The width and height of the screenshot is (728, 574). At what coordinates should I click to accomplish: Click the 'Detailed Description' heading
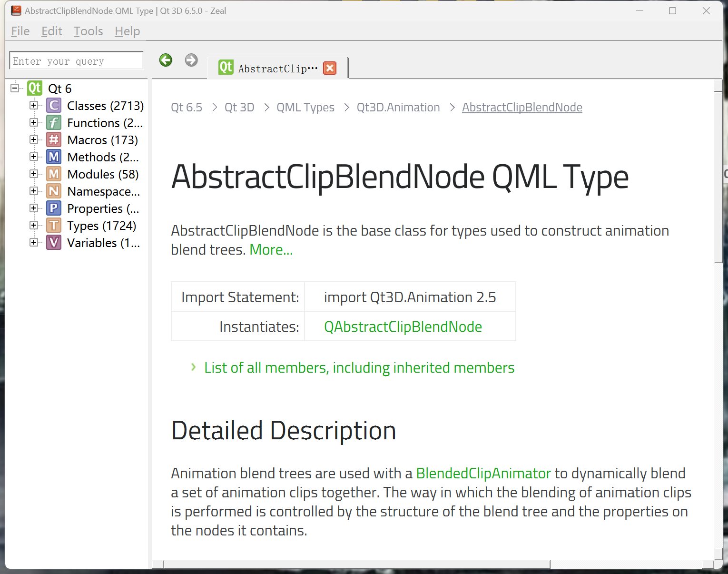(x=284, y=431)
